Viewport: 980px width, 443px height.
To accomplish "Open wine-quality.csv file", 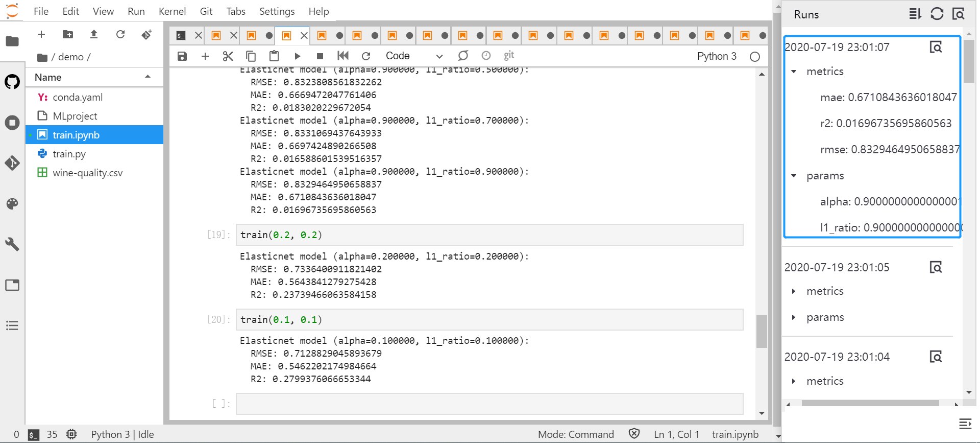I will tap(87, 173).
